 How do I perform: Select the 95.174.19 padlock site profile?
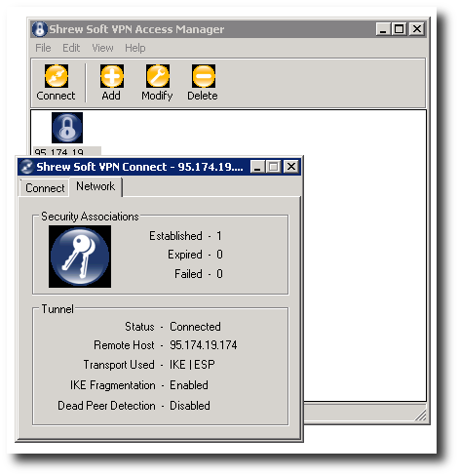[x=67, y=128]
